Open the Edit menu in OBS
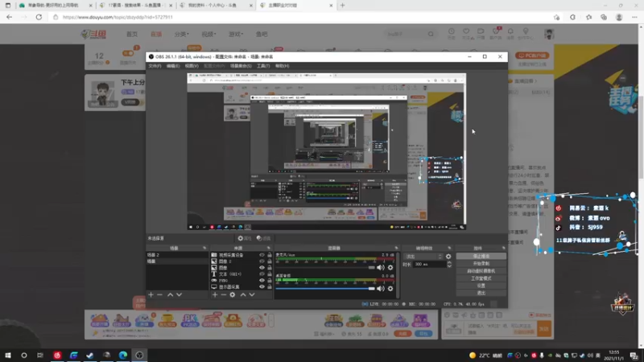This screenshot has width=644, height=362. [x=173, y=66]
